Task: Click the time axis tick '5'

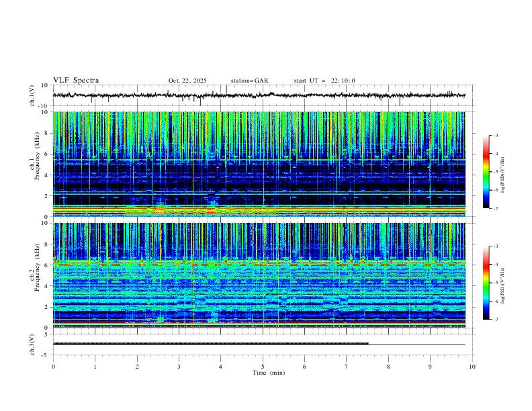Action: 263,367
